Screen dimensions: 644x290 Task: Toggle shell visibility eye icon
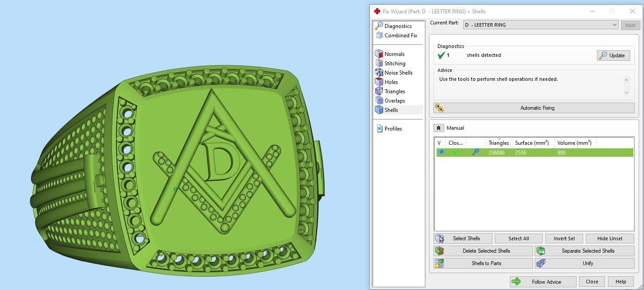[441, 152]
